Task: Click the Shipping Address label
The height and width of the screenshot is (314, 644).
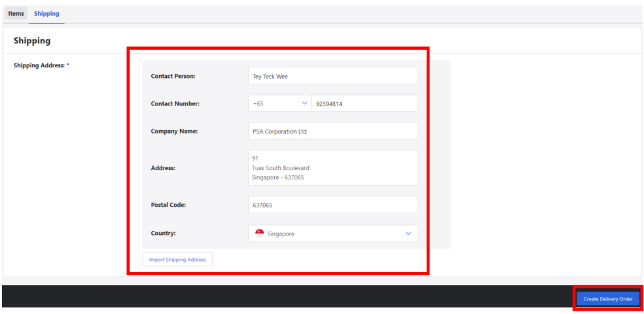Action: point(41,65)
